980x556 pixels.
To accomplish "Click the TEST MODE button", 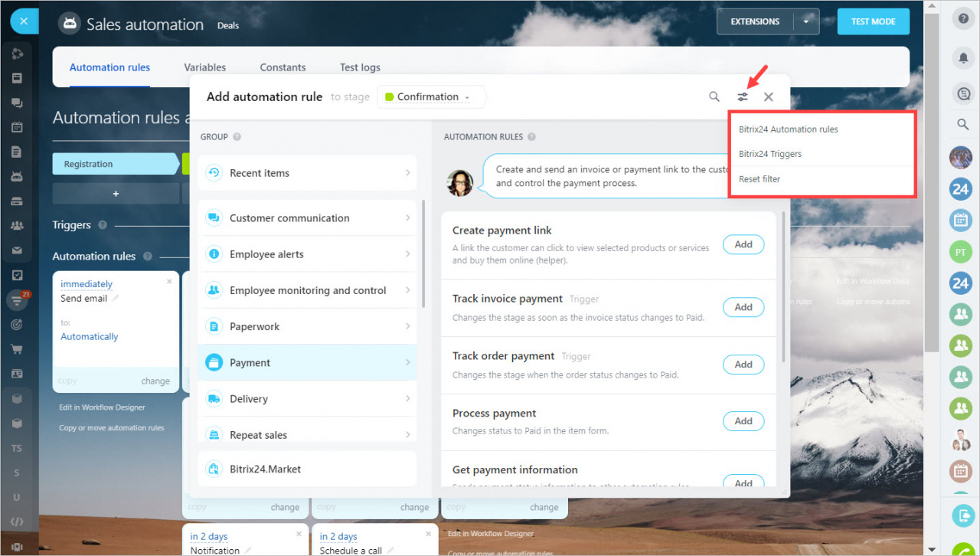I will 873,21.
